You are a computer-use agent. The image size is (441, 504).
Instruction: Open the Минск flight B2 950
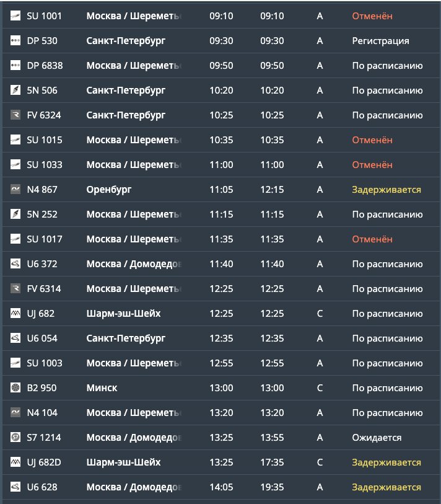pos(221,387)
